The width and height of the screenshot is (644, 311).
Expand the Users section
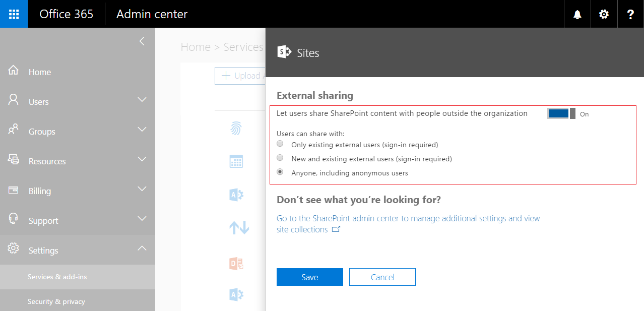click(x=143, y=101)
